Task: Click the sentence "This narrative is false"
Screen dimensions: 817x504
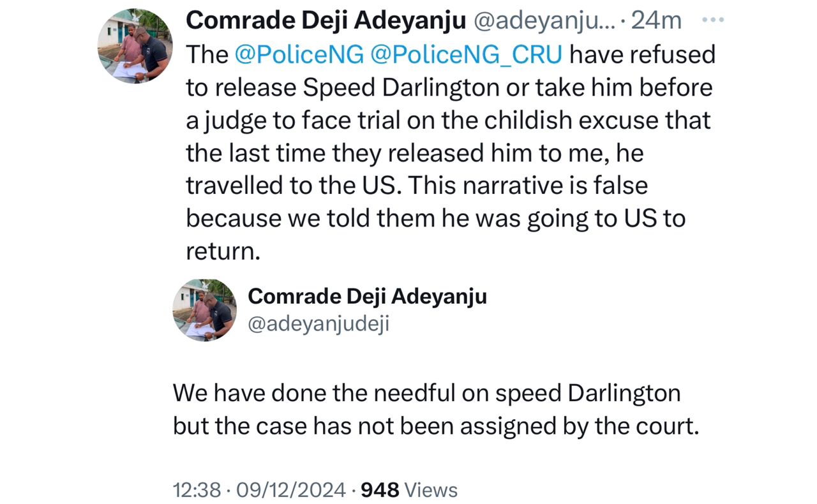Action: (x=527, y=186)
